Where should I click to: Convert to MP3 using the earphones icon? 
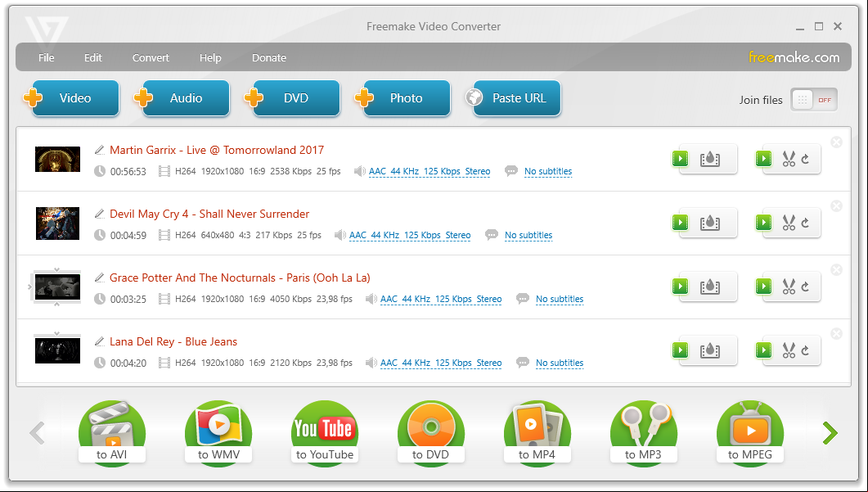(x=643, y=432)
